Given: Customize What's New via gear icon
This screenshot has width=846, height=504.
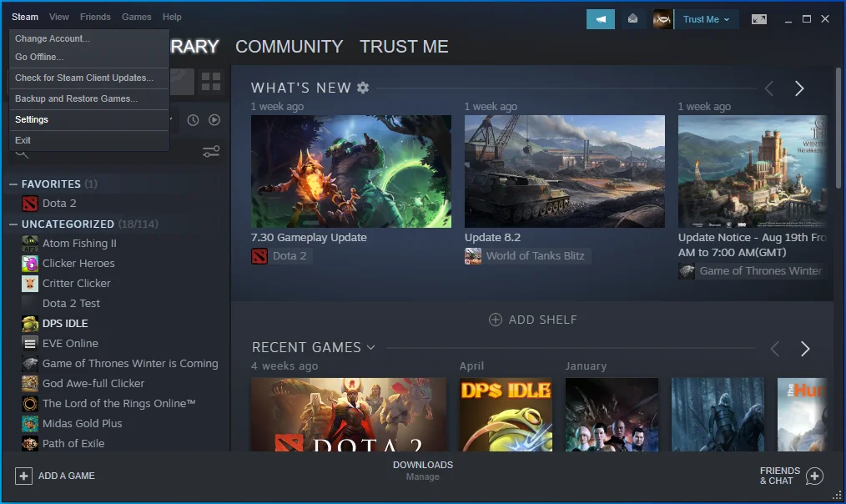Looking at the screenshot, I should 363,88.
